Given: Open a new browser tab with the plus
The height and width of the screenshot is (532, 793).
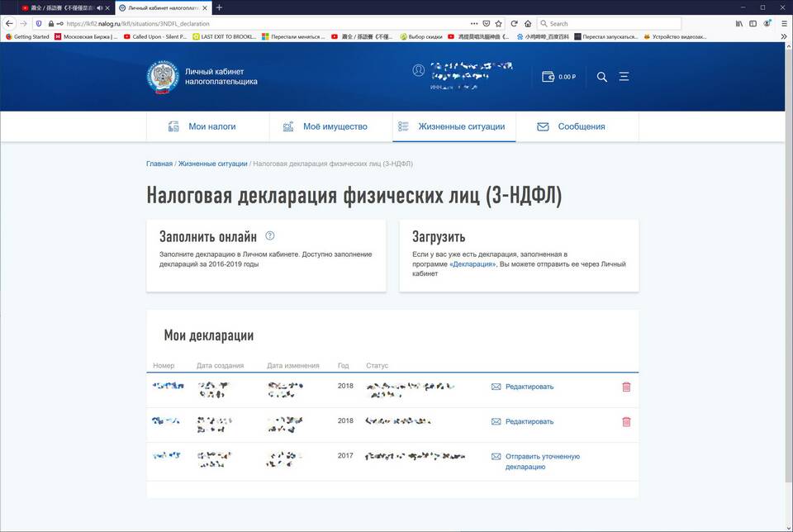Looking at the screenshot, I should tap(219, 7).
